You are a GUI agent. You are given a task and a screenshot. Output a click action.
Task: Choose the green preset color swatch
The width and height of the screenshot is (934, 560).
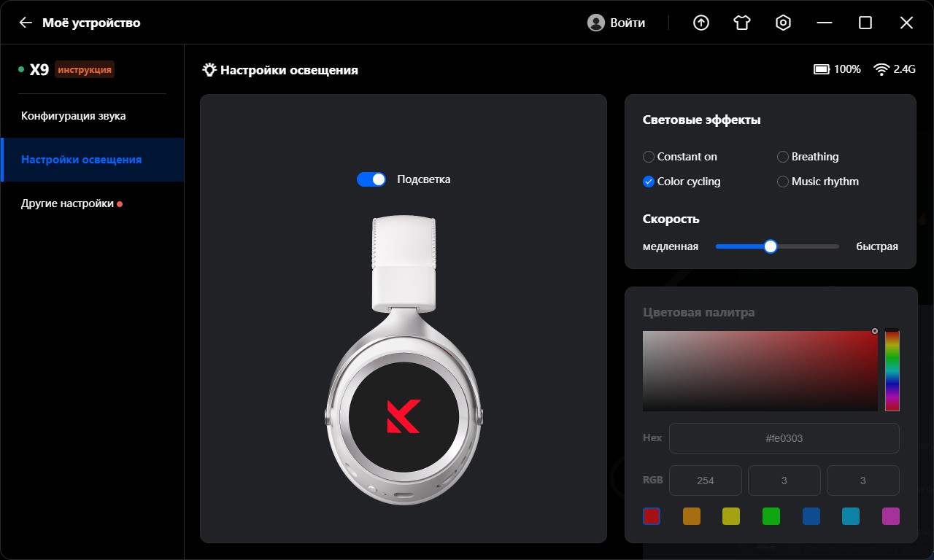tap(771, 516)
